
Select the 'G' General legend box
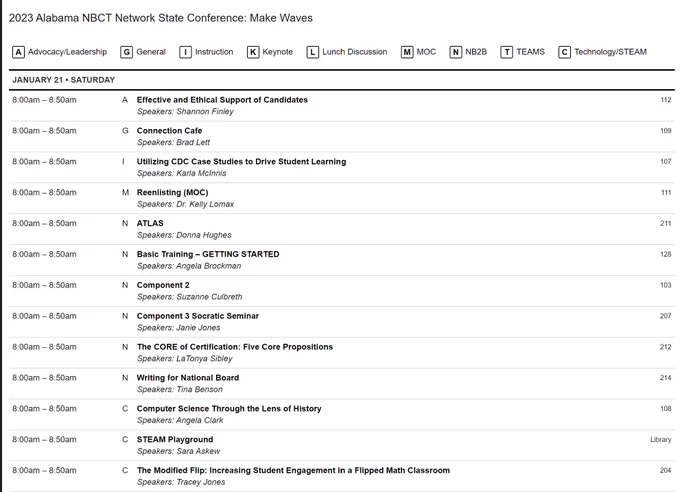[126, 52]
